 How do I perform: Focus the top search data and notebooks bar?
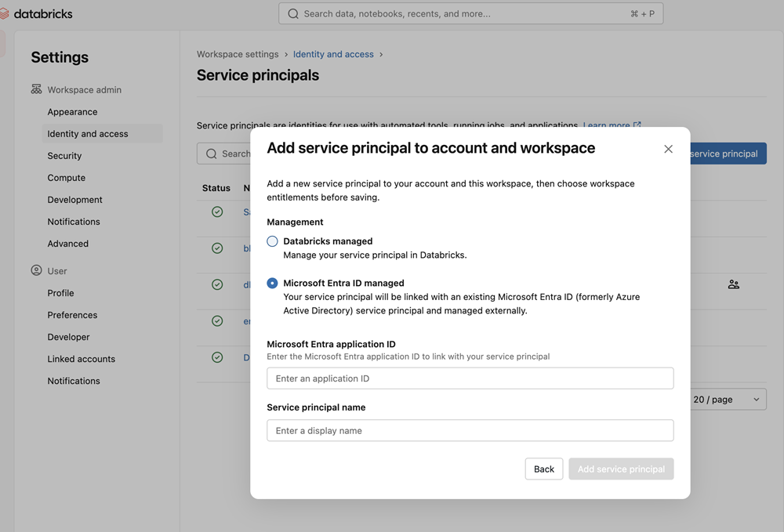(471, 13)
